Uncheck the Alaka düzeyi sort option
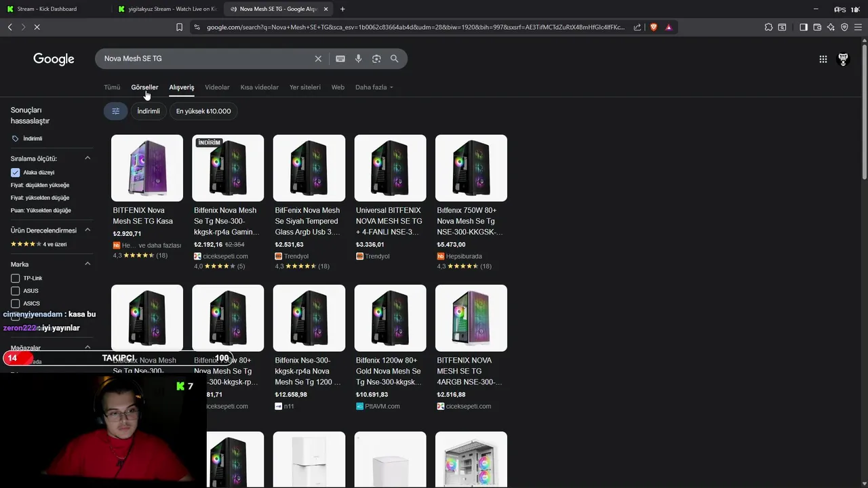 coord(15,172)
